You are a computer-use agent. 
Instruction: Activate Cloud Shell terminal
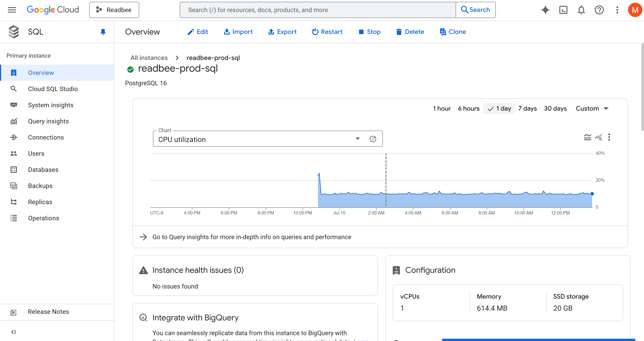563,10
